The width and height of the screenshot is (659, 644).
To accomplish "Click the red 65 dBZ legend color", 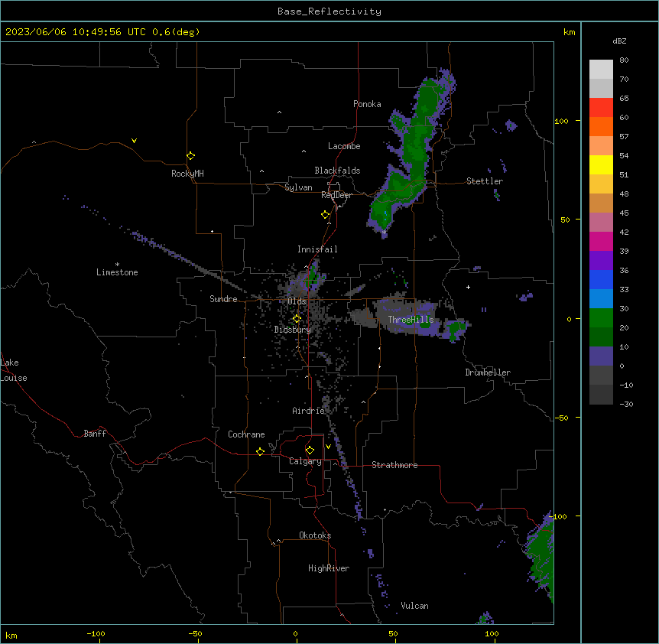I will (601, 108).
